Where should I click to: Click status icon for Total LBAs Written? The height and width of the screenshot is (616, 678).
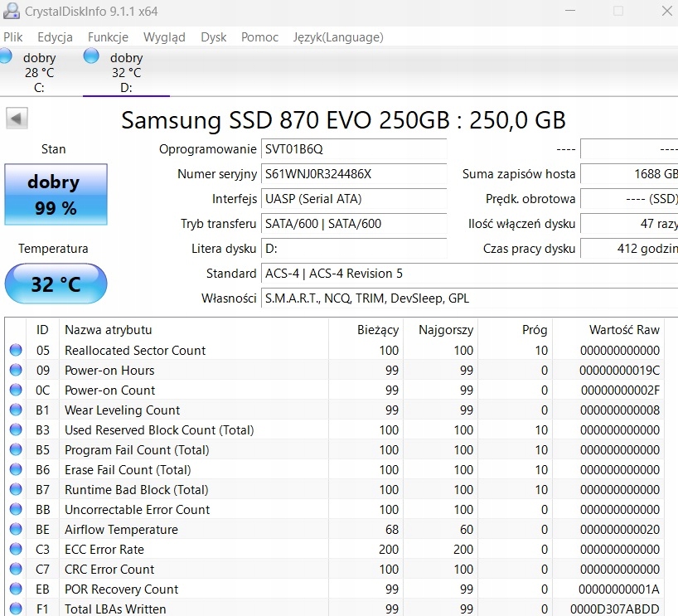pyautogui.click(x=16, y=609)
